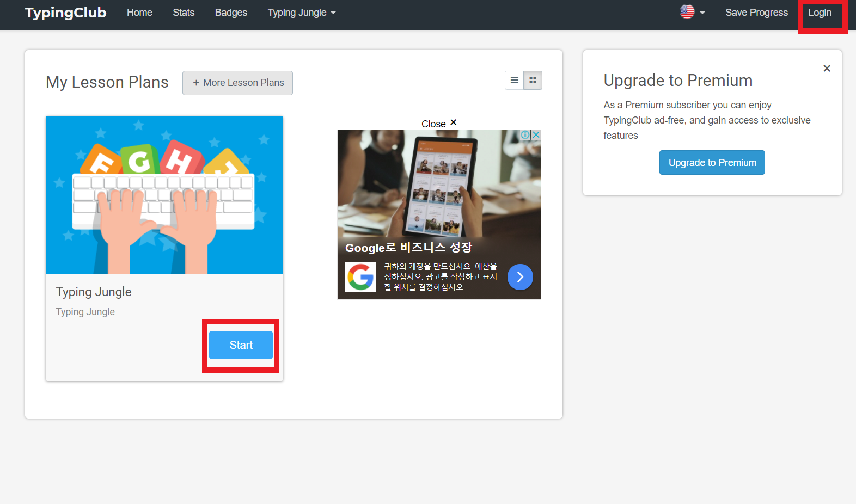856x504 pixels.
Task: Click the Typing Jungle card title
Action: tap(94, 292)
